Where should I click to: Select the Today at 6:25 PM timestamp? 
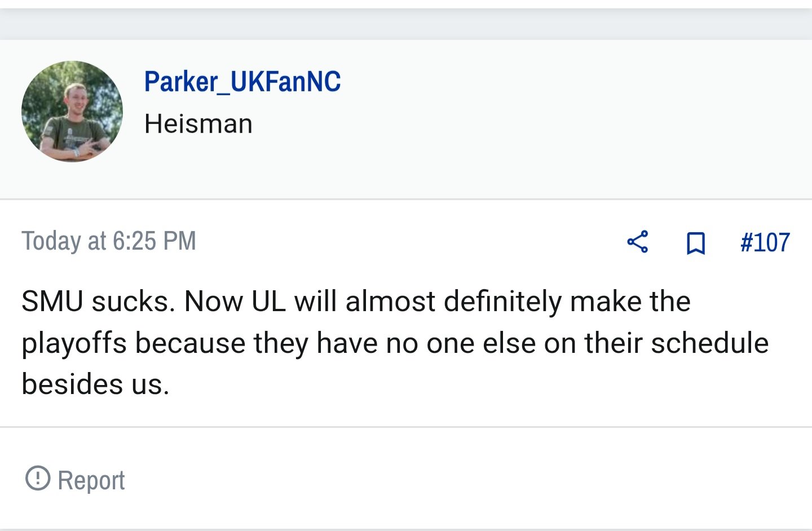coord(109,241)
